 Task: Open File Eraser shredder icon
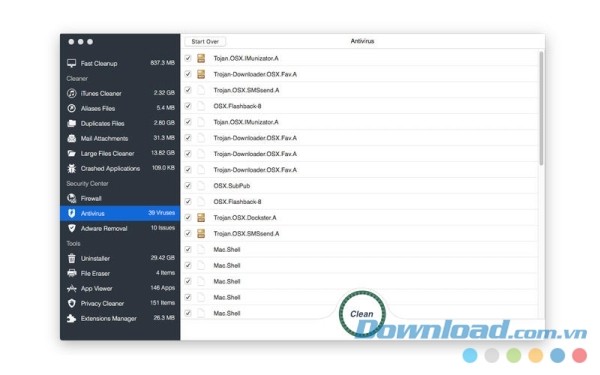72,273
